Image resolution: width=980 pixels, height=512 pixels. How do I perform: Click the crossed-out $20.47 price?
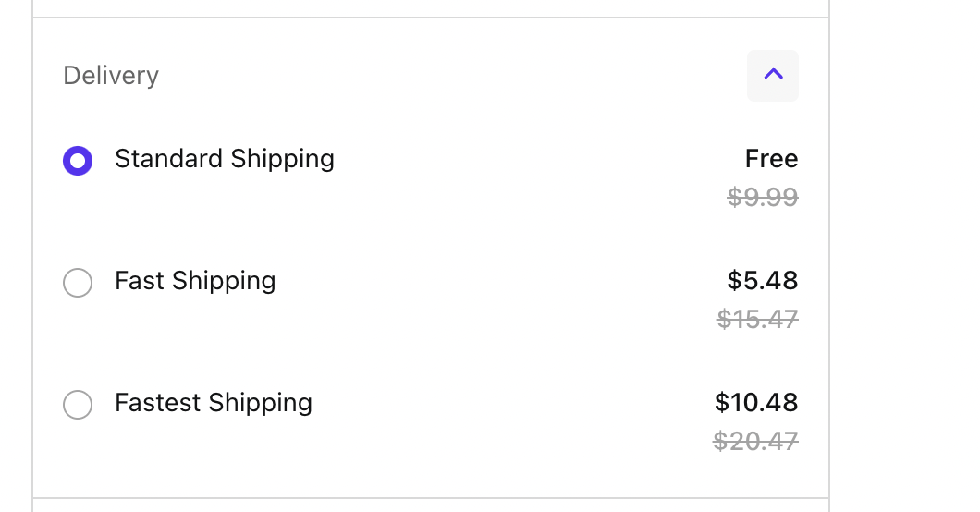(755, 441)
